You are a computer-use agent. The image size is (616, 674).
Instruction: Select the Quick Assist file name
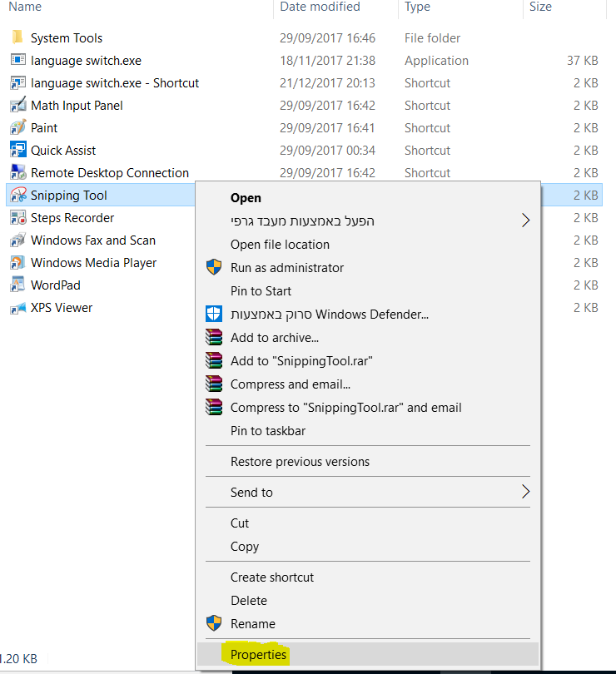(x=63, y=150)
